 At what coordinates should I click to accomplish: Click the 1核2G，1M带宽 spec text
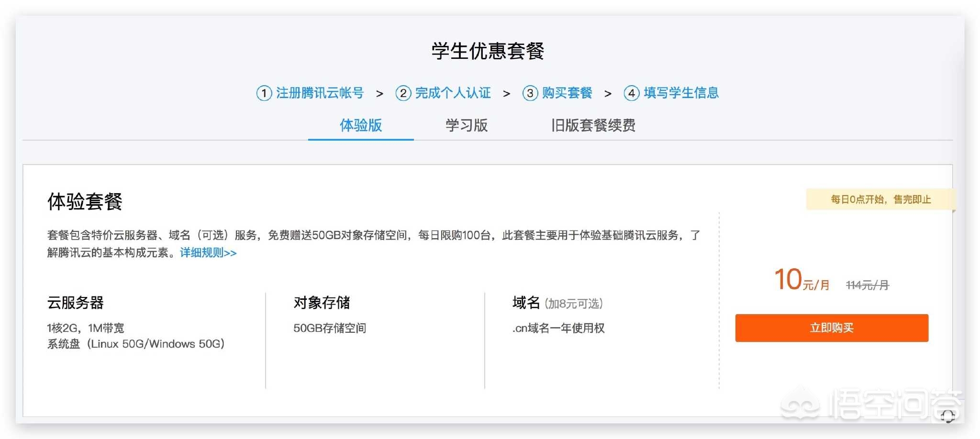(86, 328)
